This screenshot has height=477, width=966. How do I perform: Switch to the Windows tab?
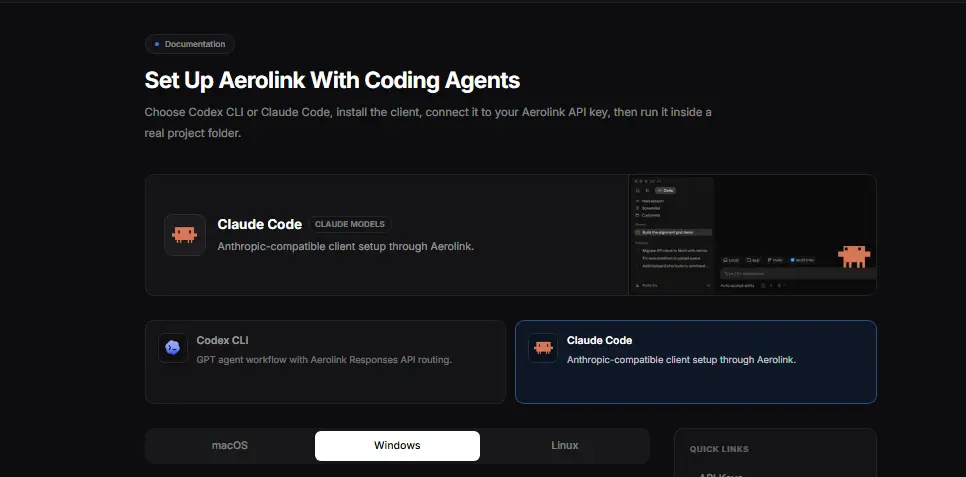[397, 446]
